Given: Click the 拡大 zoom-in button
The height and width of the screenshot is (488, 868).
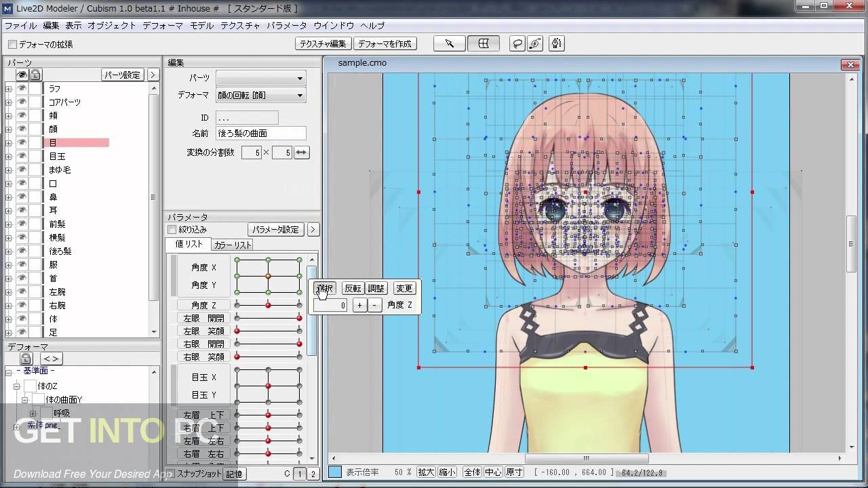Looking at the screenshot, I should [x=425, y=472].
